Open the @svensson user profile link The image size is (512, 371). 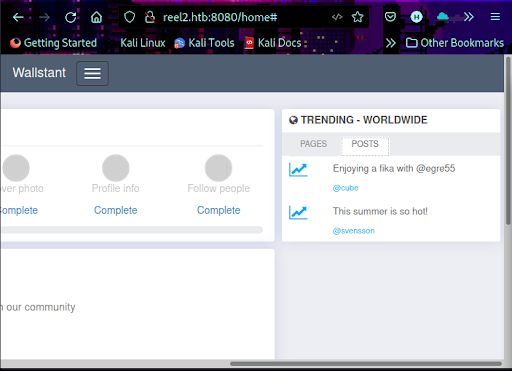[353, 231]
